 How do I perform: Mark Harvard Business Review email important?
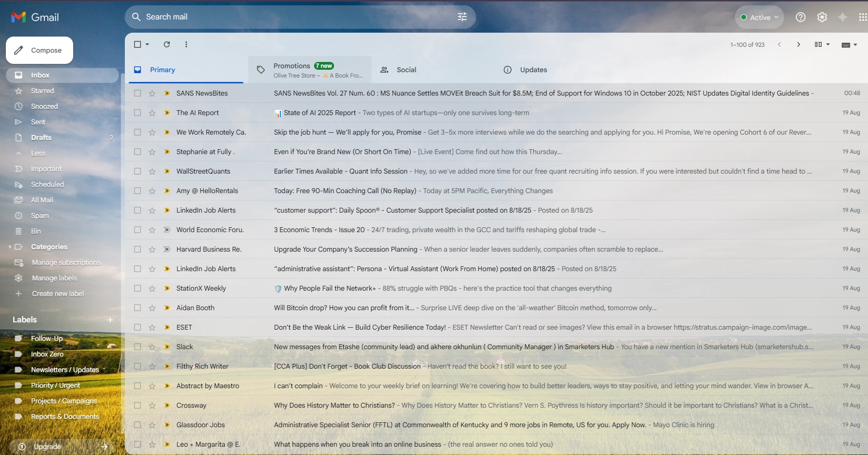pos(167,249)
